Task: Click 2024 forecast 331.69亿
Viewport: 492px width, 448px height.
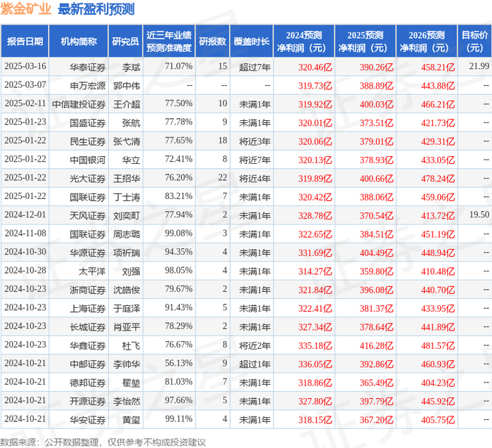Action: [315, 252]
